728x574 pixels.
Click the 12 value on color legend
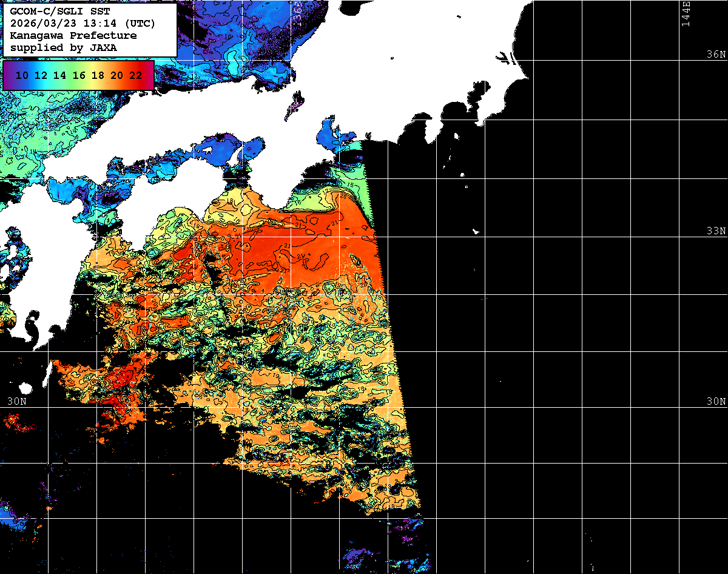click(x=41, y=75)
